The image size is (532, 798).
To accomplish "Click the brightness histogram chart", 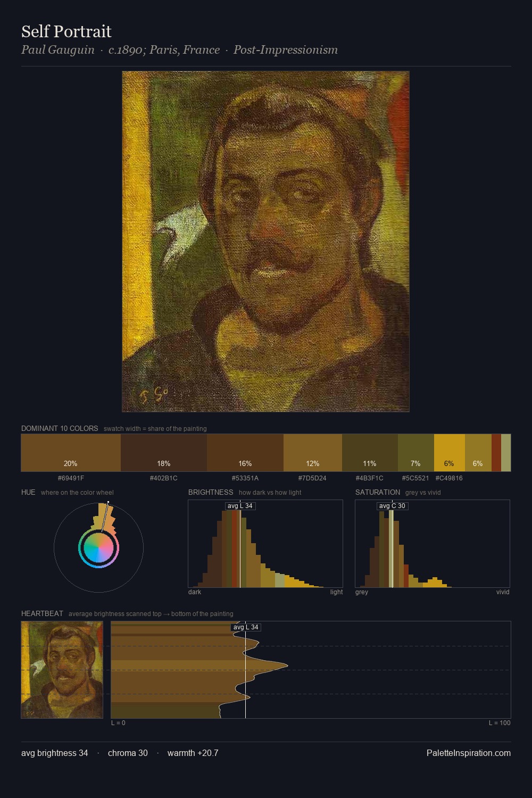I will tap(265, 544).
